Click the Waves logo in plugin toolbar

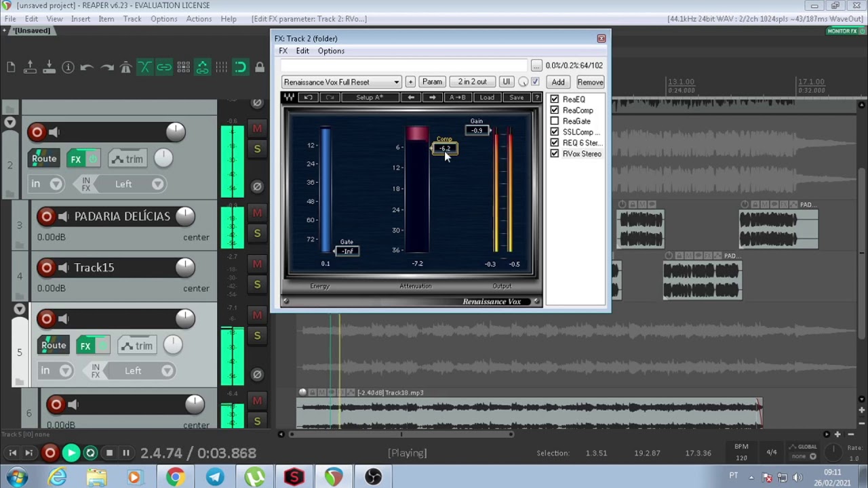click(x=290, y=98)
